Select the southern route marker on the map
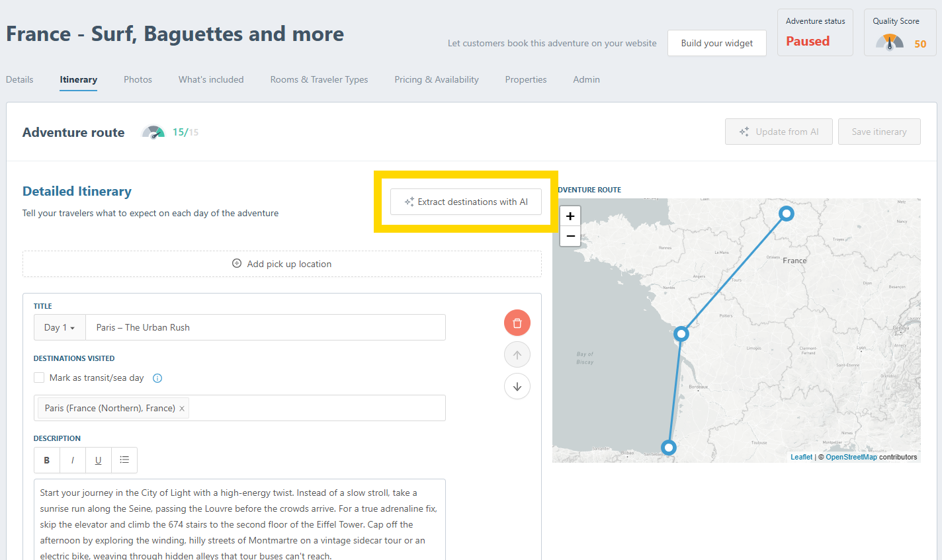This screenshot has width=942, height=560. tap(669, 448)
